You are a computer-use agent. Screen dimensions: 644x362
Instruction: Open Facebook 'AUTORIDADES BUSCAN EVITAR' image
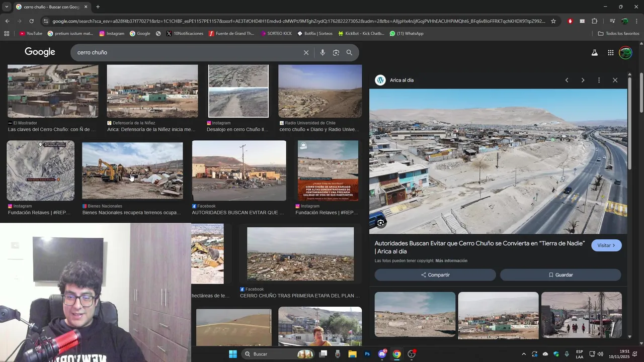239,170
